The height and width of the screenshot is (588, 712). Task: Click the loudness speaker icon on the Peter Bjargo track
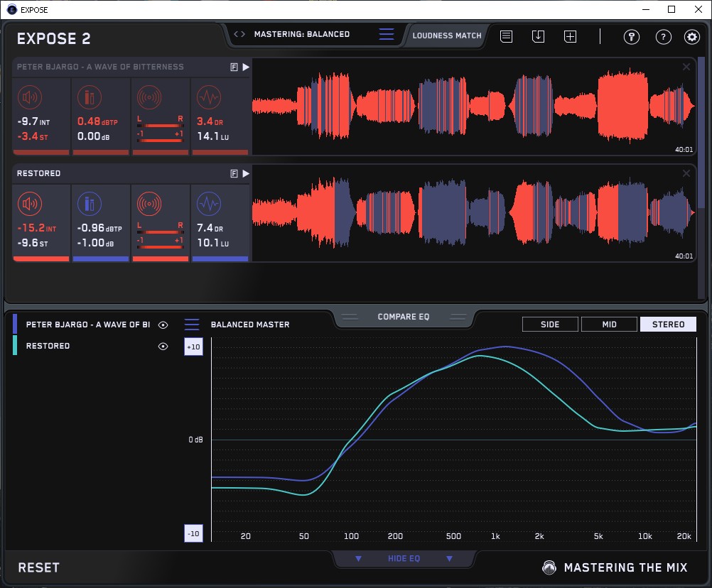(30, 97)
